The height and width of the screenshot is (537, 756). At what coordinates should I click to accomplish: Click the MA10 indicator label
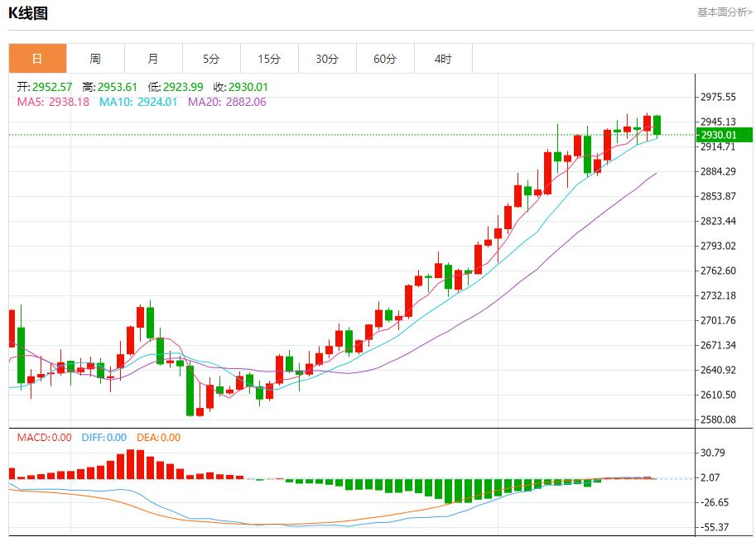138,102
